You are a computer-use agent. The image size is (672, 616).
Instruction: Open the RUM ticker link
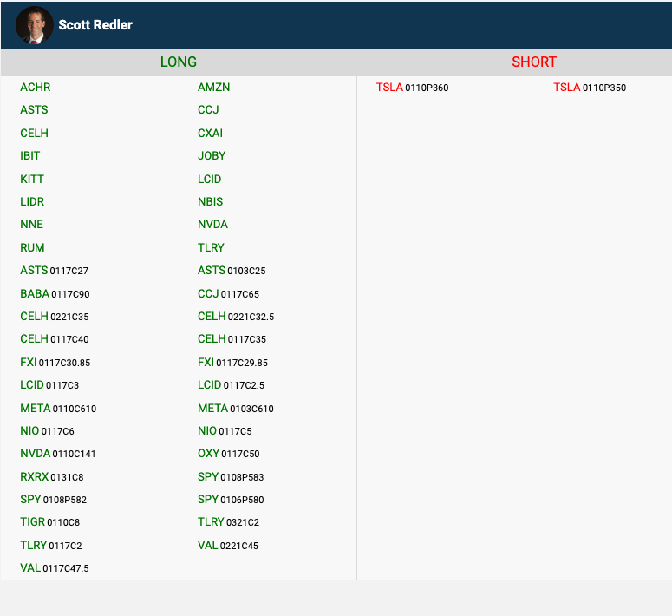(x=32, y=248)
